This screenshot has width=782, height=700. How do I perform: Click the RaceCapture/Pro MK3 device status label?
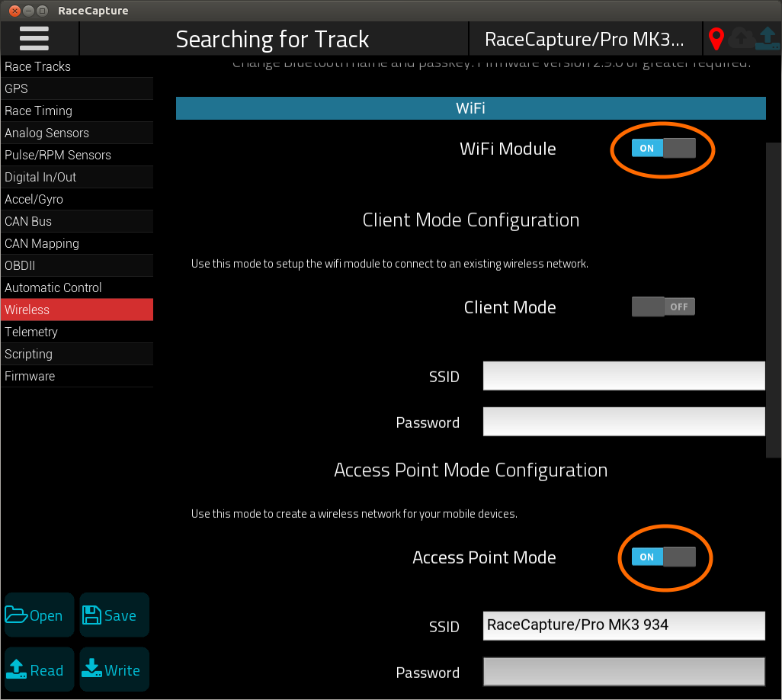pos(585,39)
